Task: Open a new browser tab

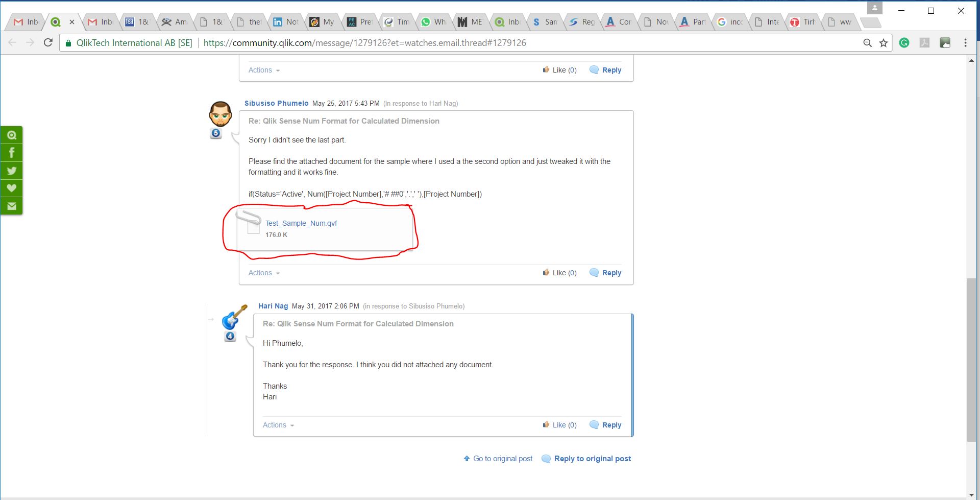Action: [871, 22]
